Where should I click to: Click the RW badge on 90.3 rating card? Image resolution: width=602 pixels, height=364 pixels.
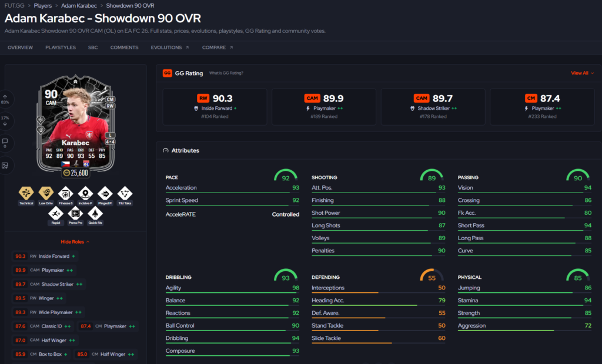click(x=203, y=98)
